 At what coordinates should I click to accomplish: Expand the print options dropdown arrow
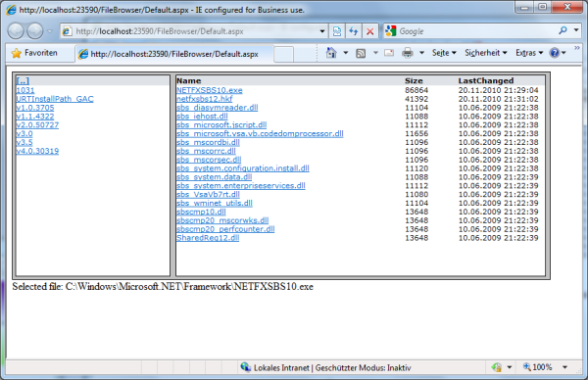coord(421,53)
